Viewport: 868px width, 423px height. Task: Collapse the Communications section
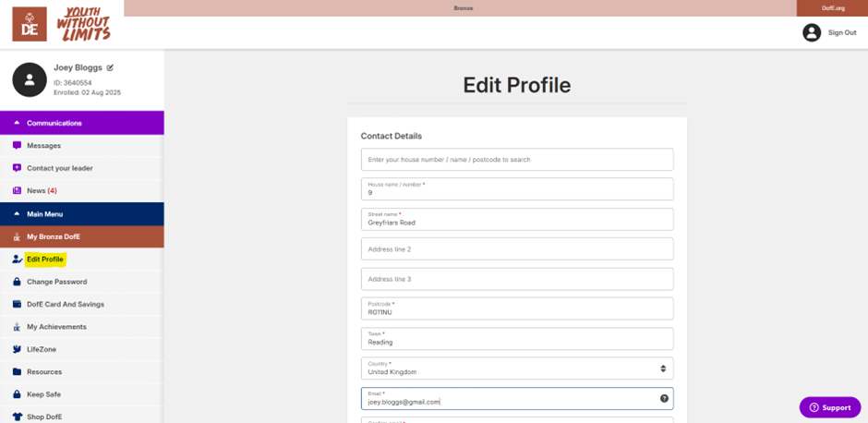click(x=17, y=123)
